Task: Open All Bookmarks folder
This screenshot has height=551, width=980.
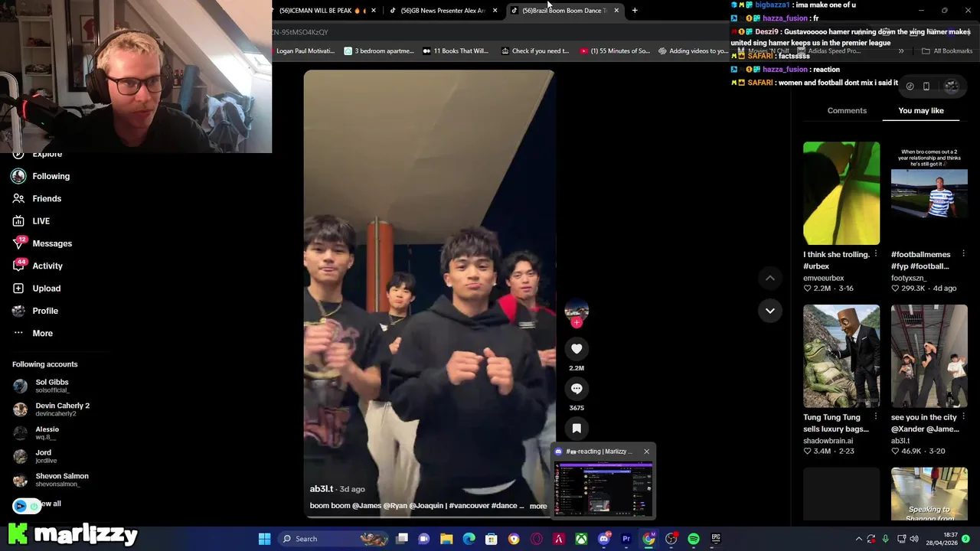Action: tap(946, 51)
